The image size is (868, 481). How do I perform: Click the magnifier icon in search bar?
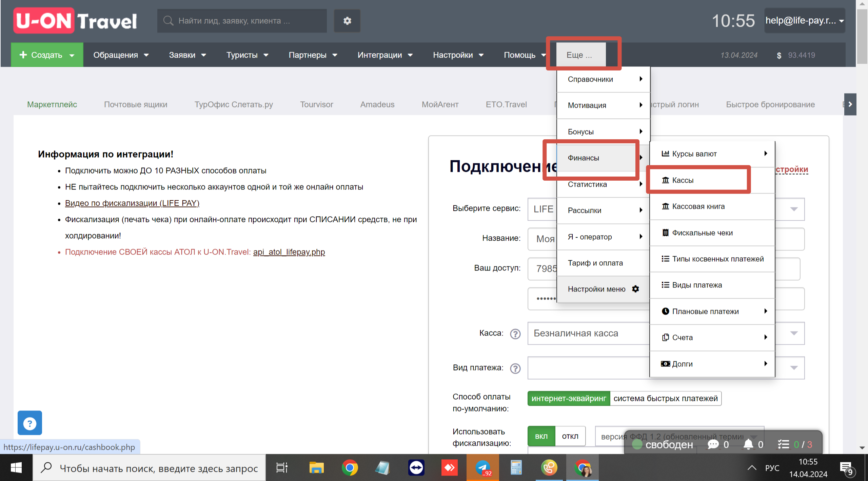pos(168,21)
